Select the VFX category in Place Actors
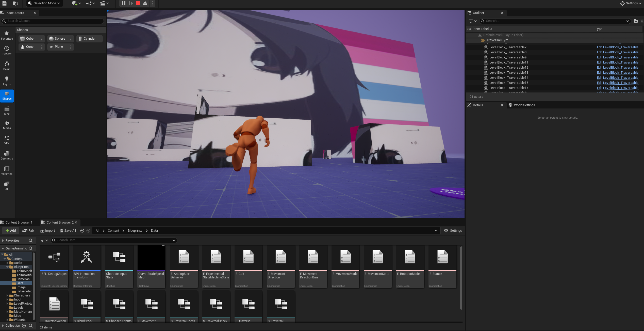The width and height of the screenshot is (644, 331). [x=7, y=140]
